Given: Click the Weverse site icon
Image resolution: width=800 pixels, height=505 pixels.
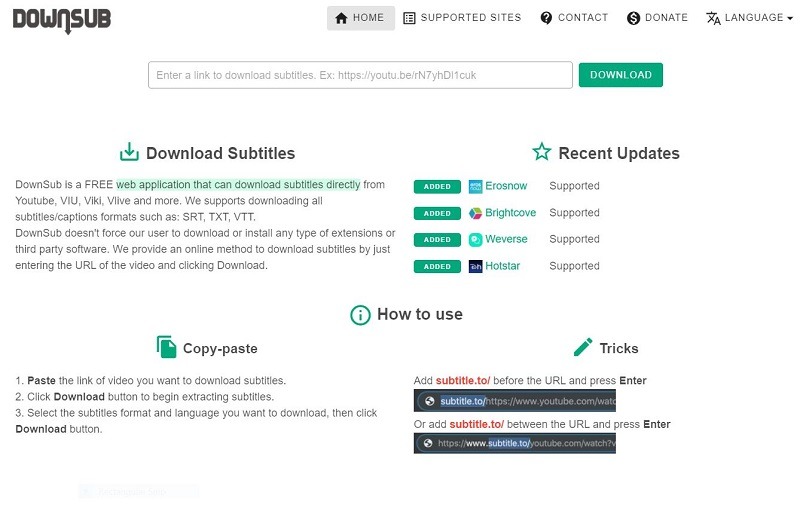Looking at the screenshot, I should [476, 240].
